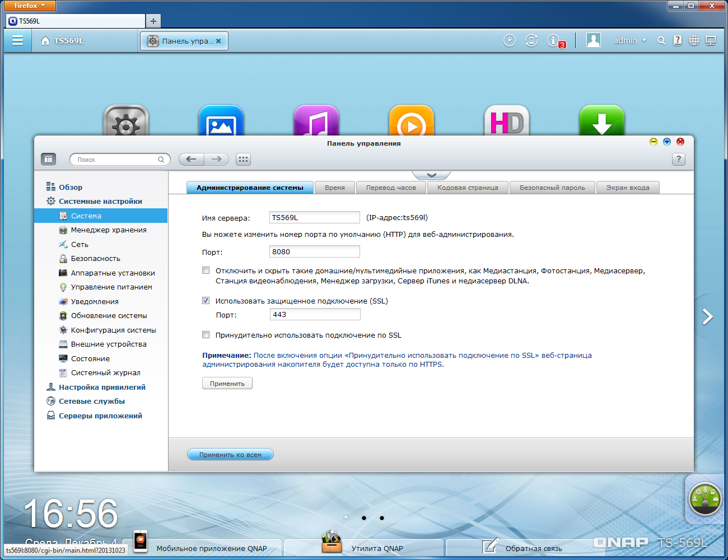Collapse the top panel chevron handle
The image size is (728, 560).
[x=431, y=175]
